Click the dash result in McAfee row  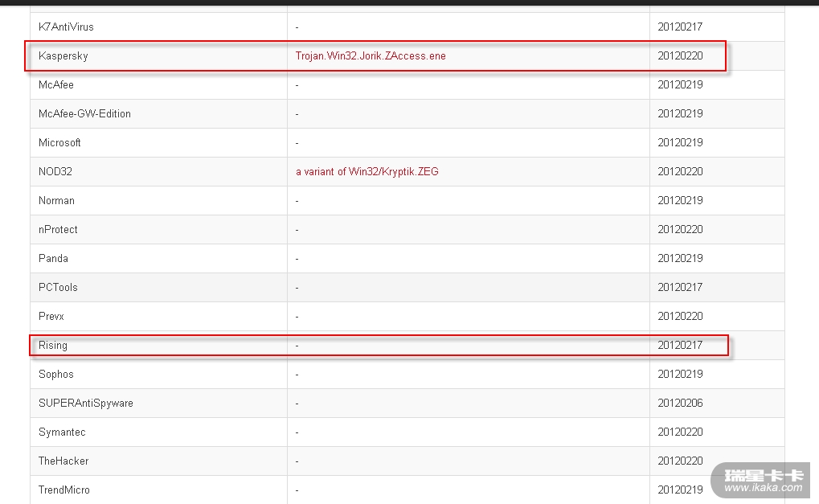297,85
